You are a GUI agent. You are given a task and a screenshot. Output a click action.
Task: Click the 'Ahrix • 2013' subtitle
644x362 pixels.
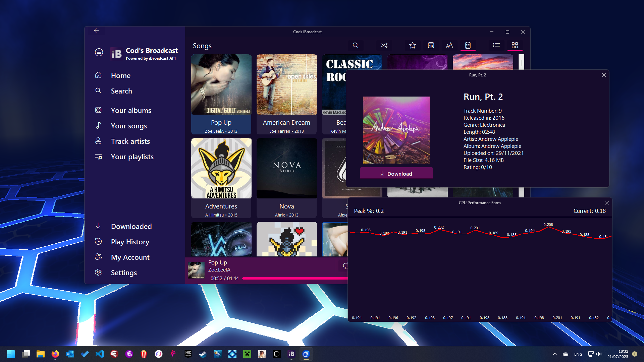[287, 215]
